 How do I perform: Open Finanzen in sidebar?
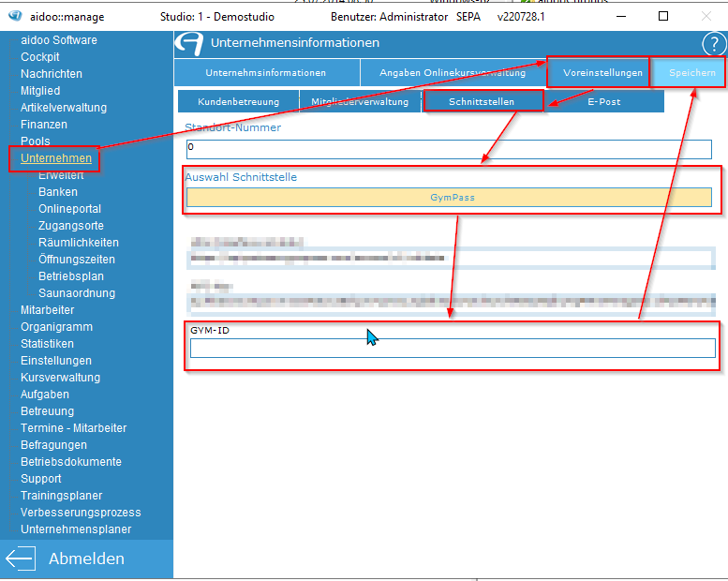(x=44, y=124)
